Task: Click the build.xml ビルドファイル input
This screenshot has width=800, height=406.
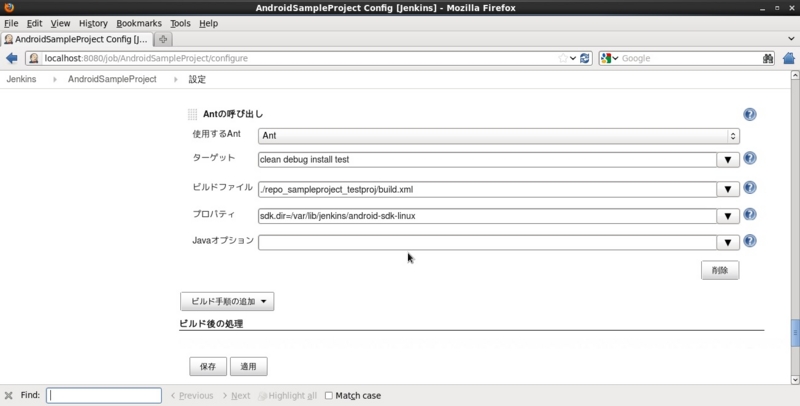Action: pos(487,189)
